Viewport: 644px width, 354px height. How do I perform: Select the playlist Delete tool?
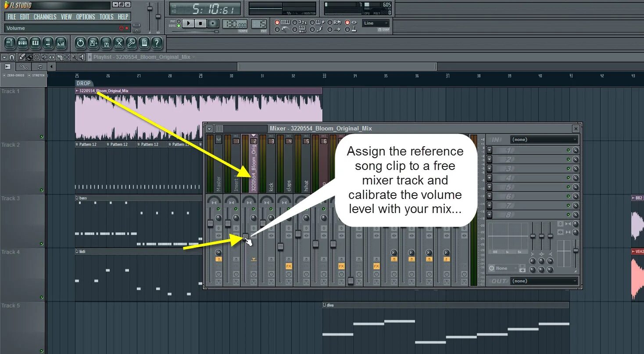[37, 57]
